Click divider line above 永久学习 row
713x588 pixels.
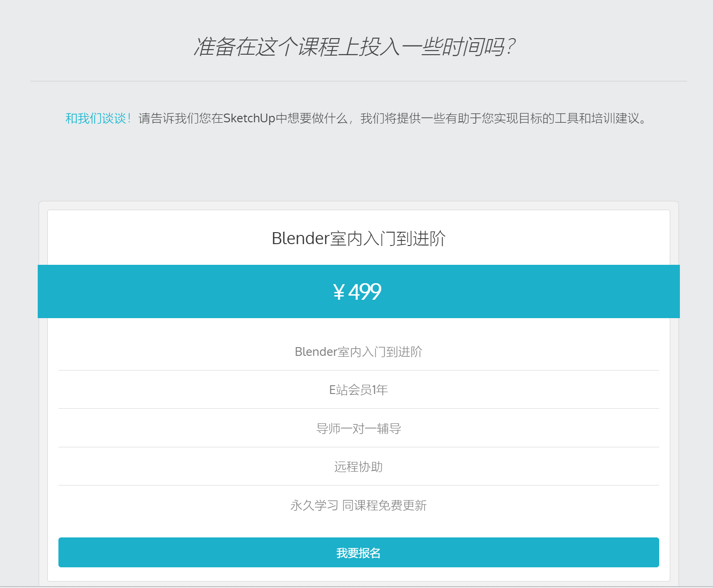click(x=358, y=485)
